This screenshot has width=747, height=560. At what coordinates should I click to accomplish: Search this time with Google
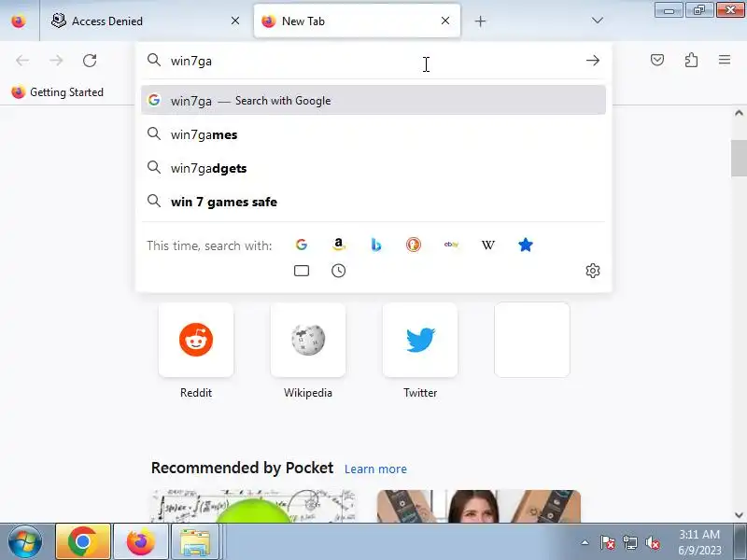coord(301,245)
